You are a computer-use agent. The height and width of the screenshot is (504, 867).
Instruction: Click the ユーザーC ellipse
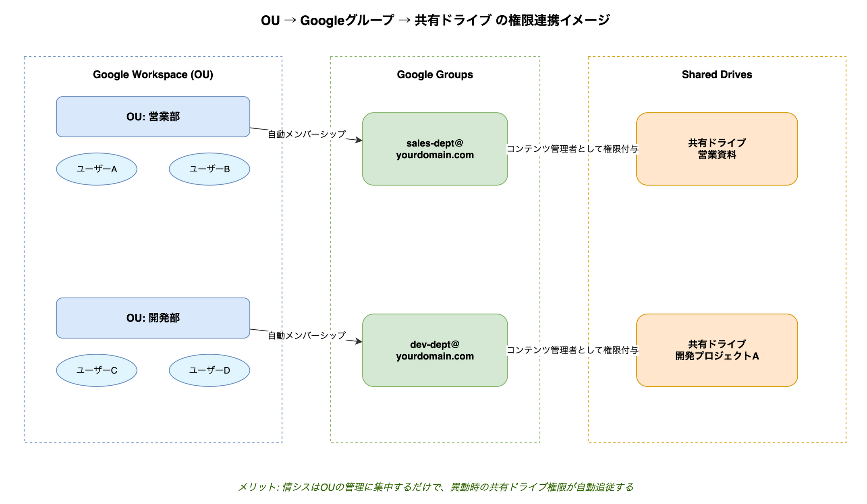point(96,370)
